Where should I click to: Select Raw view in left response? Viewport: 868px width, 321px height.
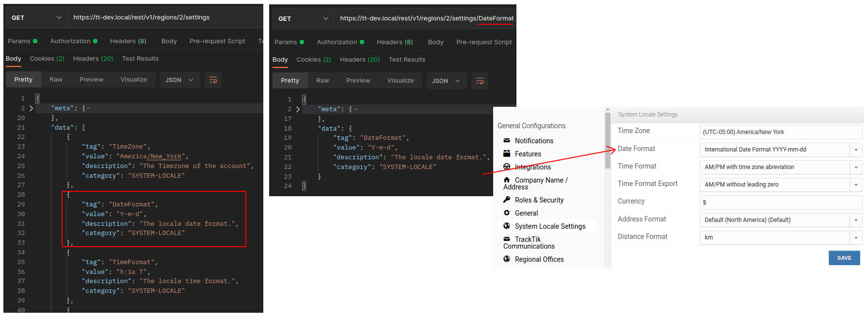click(56, 80)
